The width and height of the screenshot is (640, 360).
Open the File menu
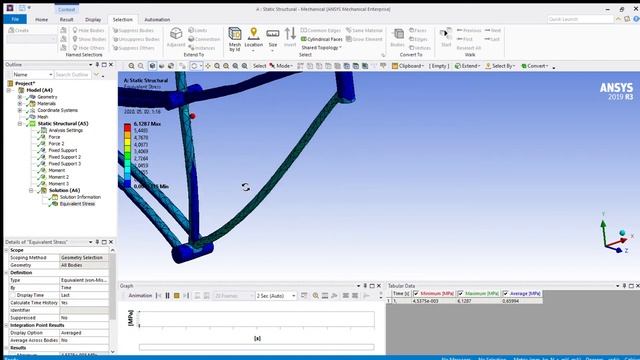pyautogui.click(x=15, y=19)
